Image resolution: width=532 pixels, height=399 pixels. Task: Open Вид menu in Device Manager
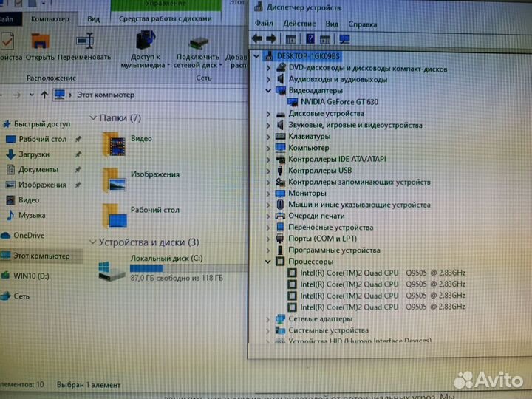(332, 24)
